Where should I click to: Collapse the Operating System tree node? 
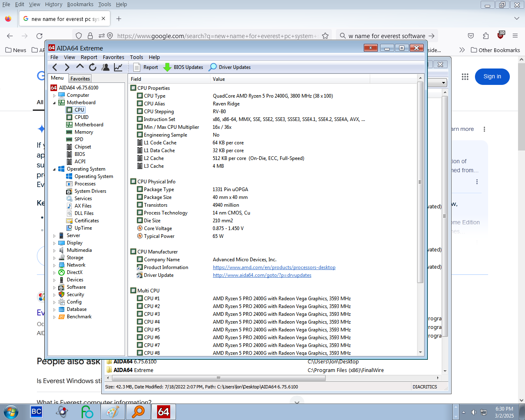click(54, 169)
